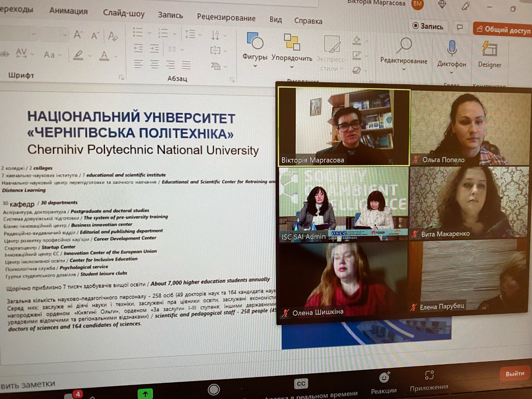Open Zoom Реакции emoji panel
The height and width of the screenshot is (399, 532).
pyautogui.click(x=384, y=378)
